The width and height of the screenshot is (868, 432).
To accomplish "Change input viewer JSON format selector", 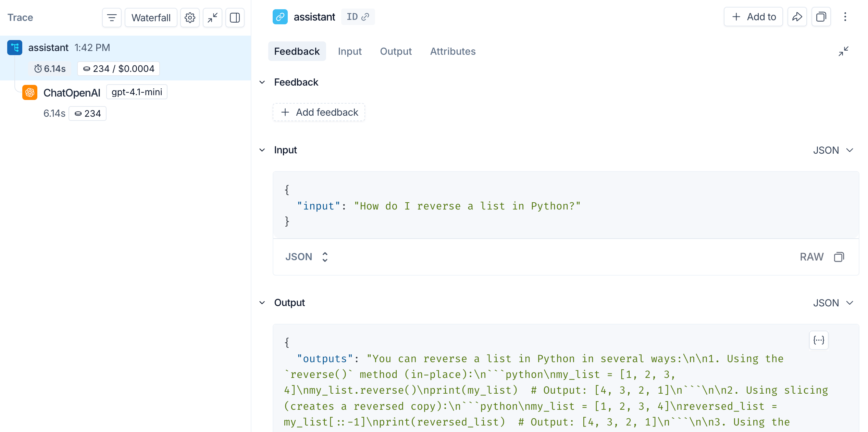I will point(307,257).
